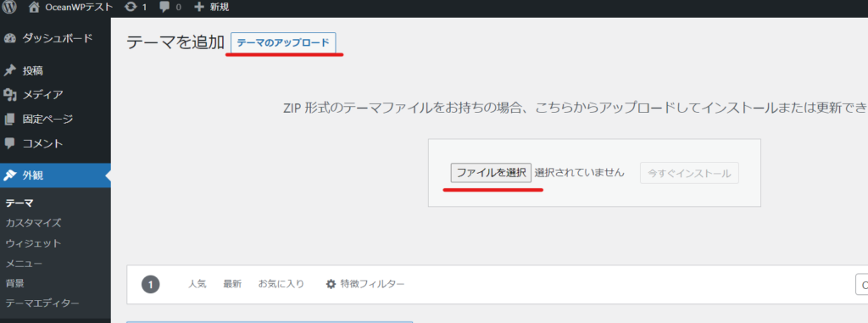
Task: Open the OceanWPテスト site home icon
Action: click(34, 7)
